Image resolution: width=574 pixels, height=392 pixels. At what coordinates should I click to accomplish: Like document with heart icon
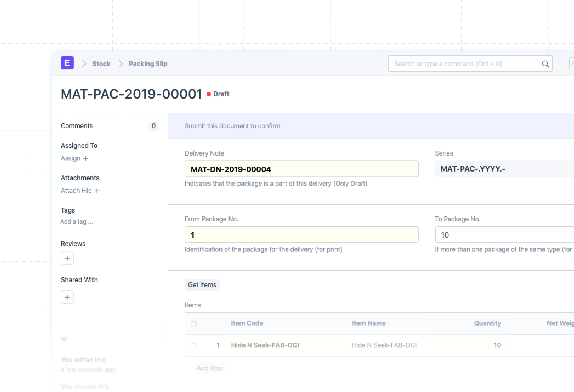tap(64, 339)
